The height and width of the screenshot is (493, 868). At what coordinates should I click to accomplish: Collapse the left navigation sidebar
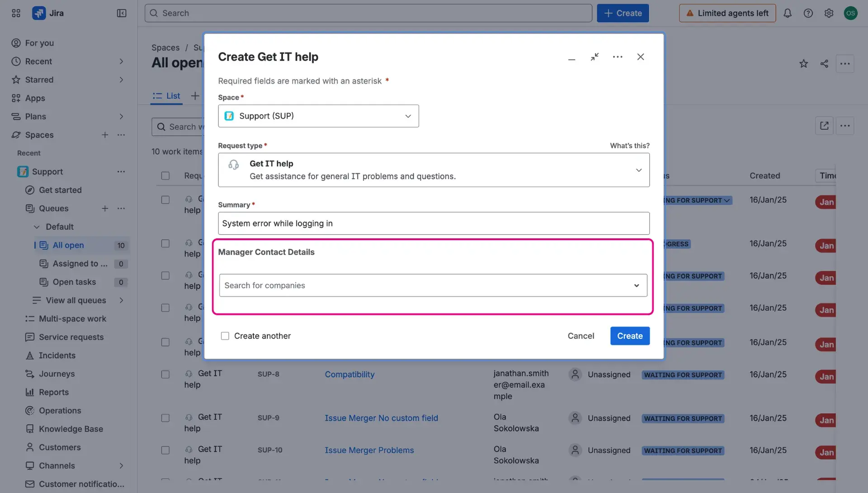click(121, 13)
